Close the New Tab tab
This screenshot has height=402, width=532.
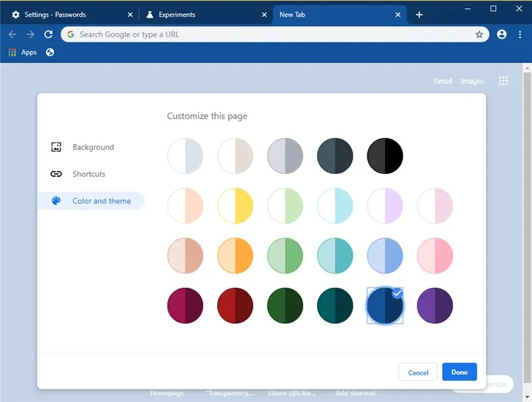[x=398, y=15]
